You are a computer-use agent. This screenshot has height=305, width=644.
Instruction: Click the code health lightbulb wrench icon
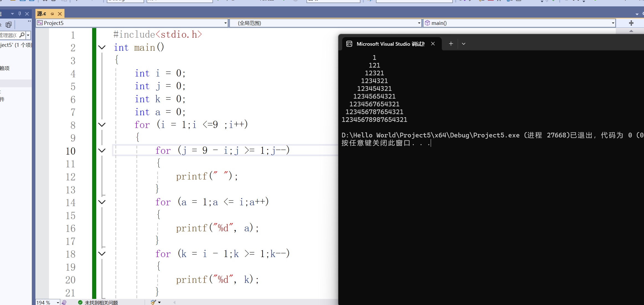point(64,303)
